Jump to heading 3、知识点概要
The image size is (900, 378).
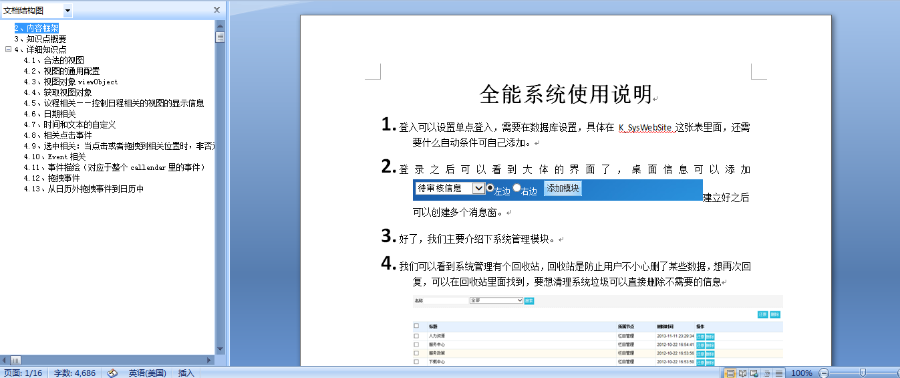[x=40, y=38]
